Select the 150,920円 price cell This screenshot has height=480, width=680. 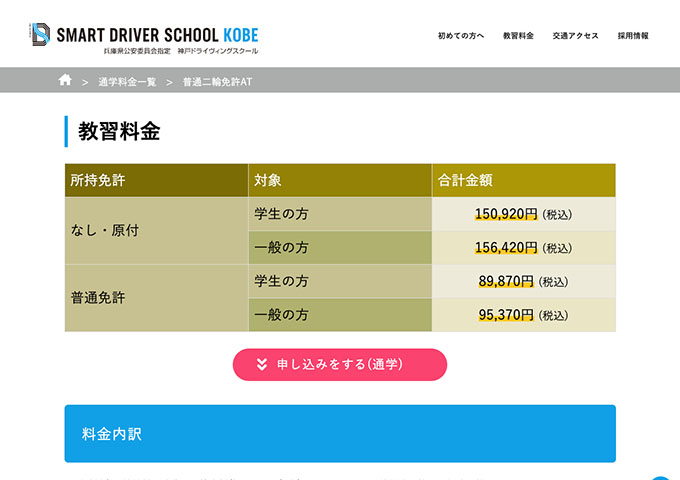click(x=524, y=214)
